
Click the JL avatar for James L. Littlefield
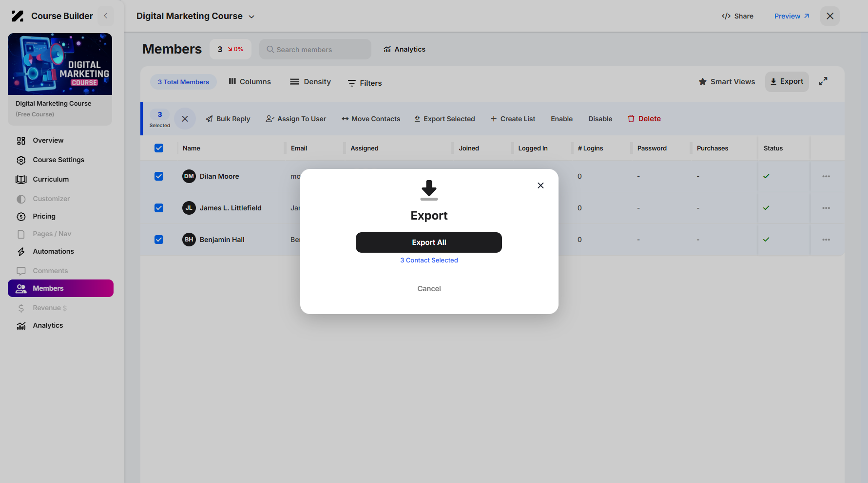189,208
